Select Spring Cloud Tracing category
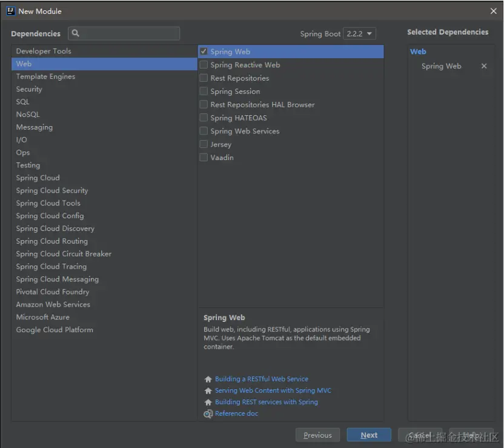504x448 pixels. [x=104, y=267]
